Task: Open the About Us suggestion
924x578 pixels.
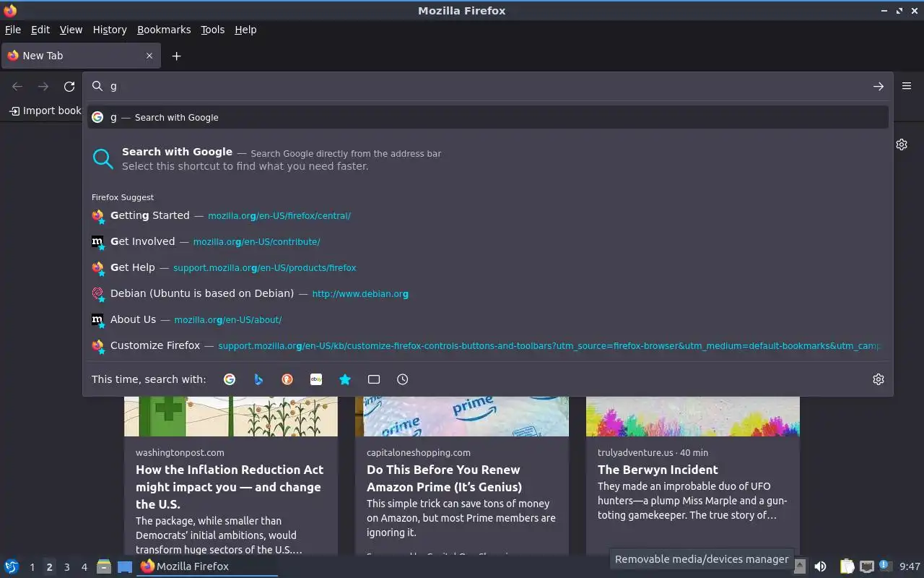Action: click(488, 319)
